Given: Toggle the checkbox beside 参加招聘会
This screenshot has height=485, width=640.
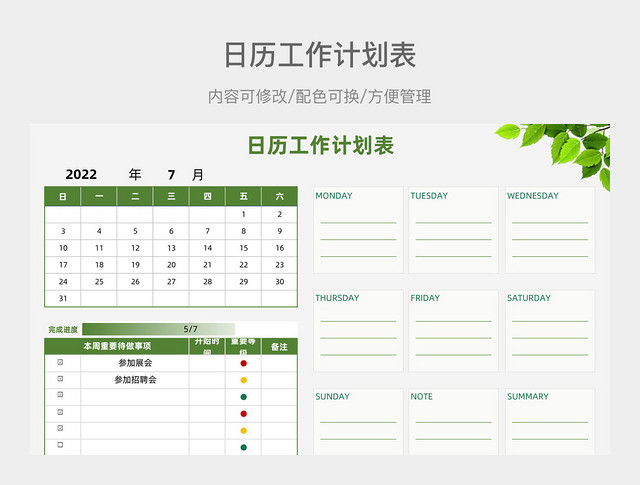Looking at the screenshot, I should pyautogui.click(x=60, y=379).
